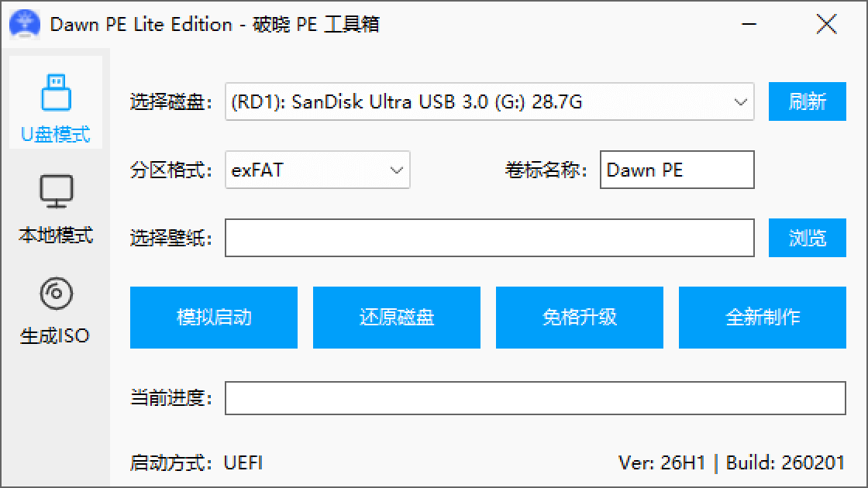Click the 刷新 refresh button
Image resolution: width=868 pixels, height=488 pixels.
(x=807, y=101)
